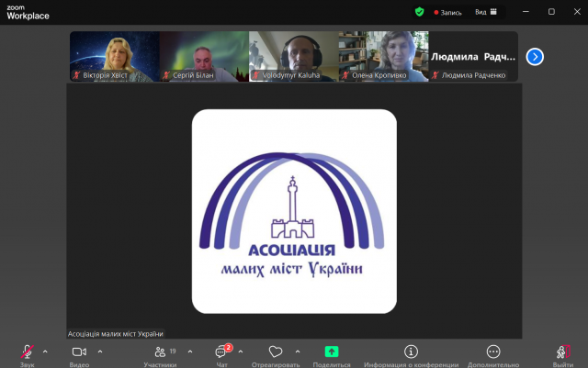
Task: Select Людмила Радченко participant tile
Action: point(473,56)
